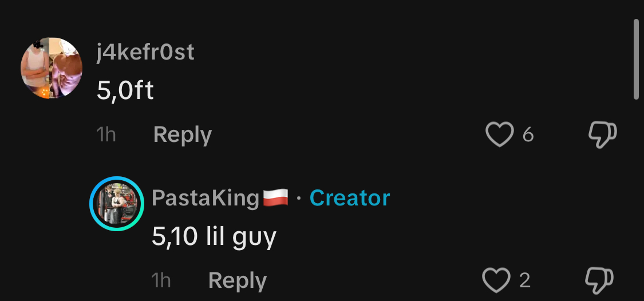The image size is (644, 301).
Task: Dislike j4kefr0st's comment with the thumbs-down icon
Action: coord(603,134)
